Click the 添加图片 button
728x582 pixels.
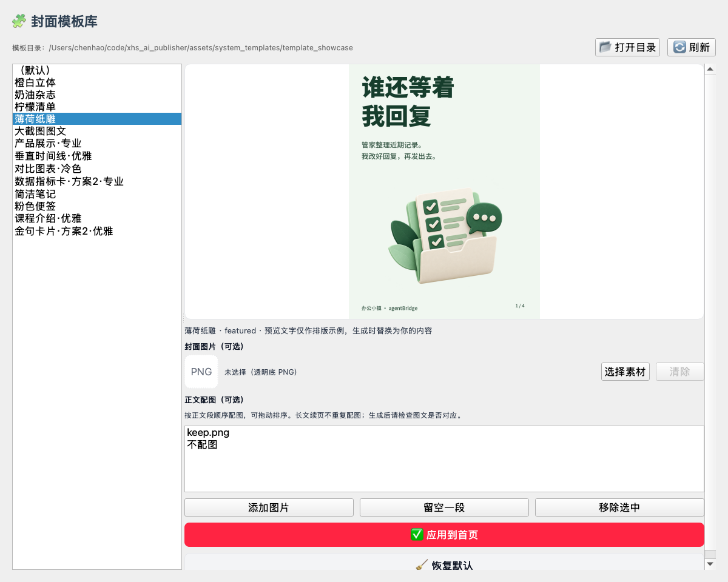pos(269,507)
